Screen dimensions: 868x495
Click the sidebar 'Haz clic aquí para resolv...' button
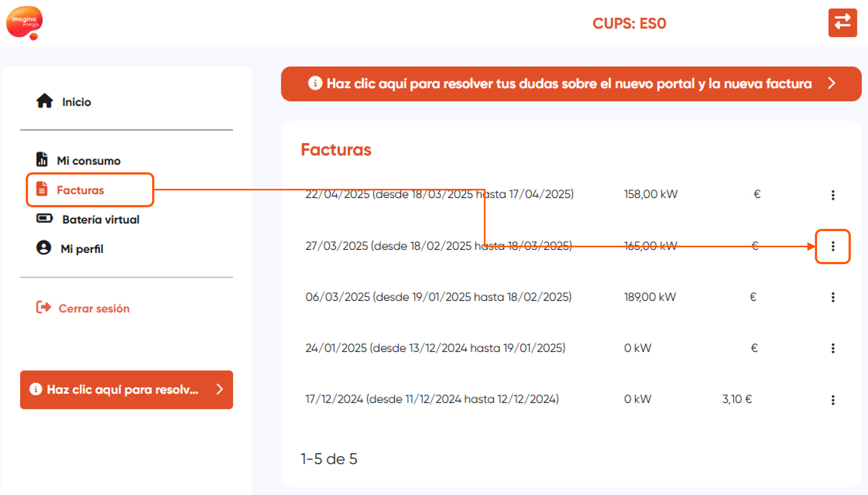pyautogui.click(x=126, y=389)
